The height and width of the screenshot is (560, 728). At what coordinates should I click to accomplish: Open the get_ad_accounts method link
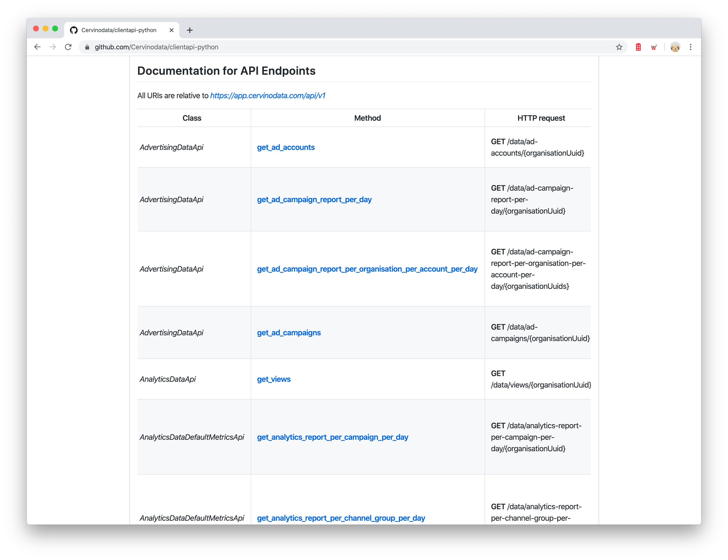point(286,147)
